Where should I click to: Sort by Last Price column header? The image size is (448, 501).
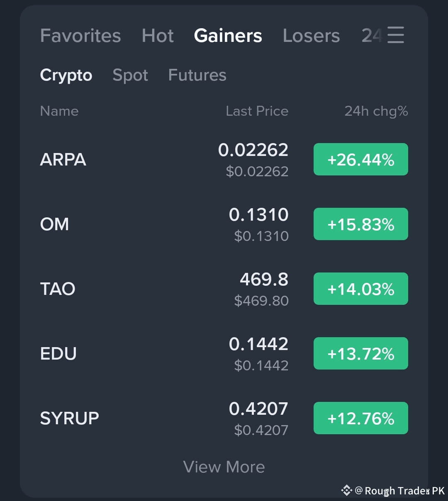click(257, 111)
